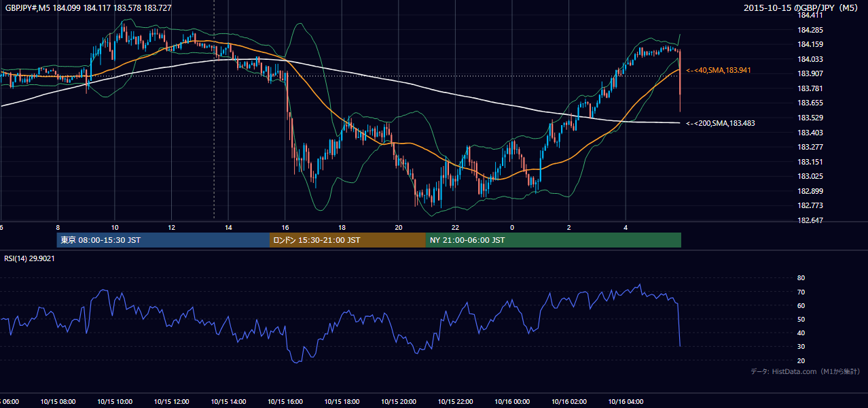Click price axis label 184.159
Screen dimensions: 868x408
tap(810, 44)
